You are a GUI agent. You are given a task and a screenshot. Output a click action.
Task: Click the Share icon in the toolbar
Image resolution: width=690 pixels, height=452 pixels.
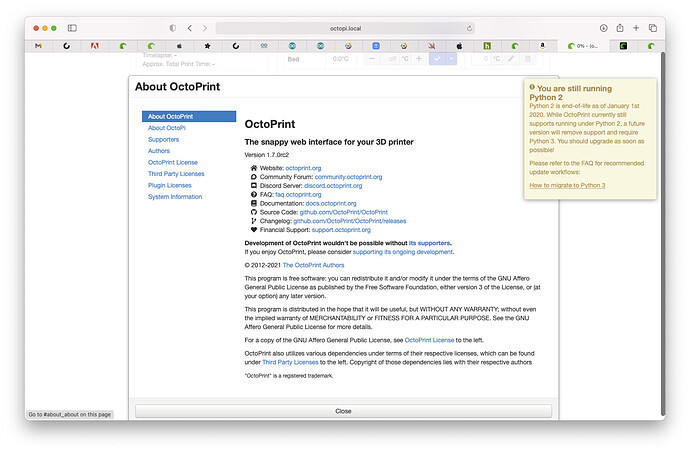620,28
